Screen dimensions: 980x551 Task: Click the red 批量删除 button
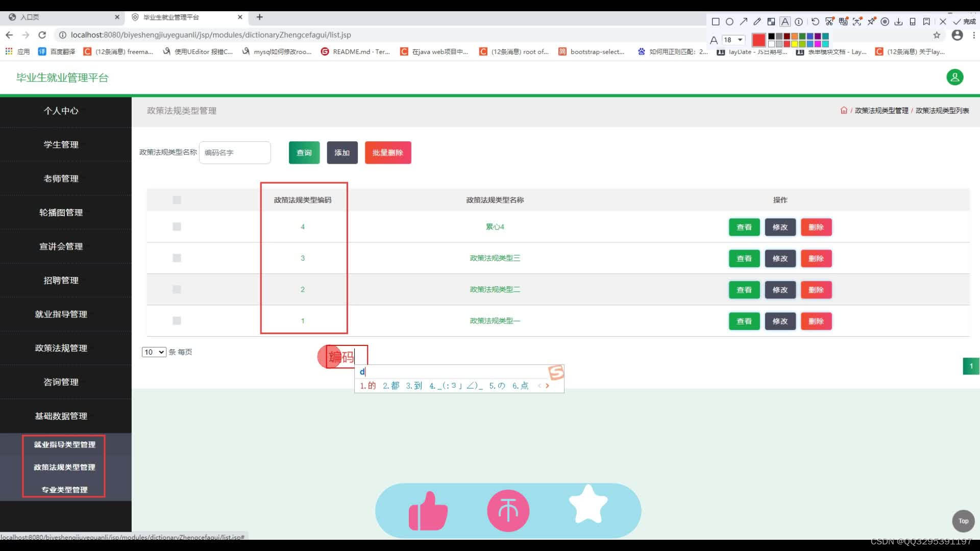point(388,153)
